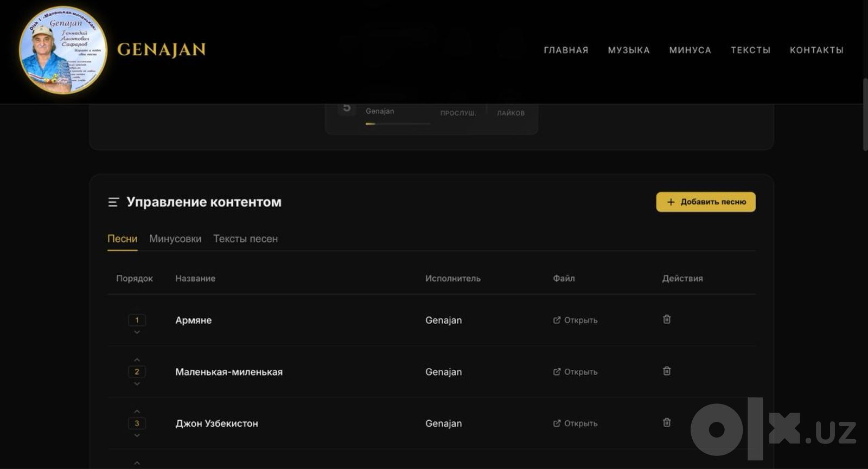Click the Порядок column header
Screen dimensions: 868x469
pos(135,278)
